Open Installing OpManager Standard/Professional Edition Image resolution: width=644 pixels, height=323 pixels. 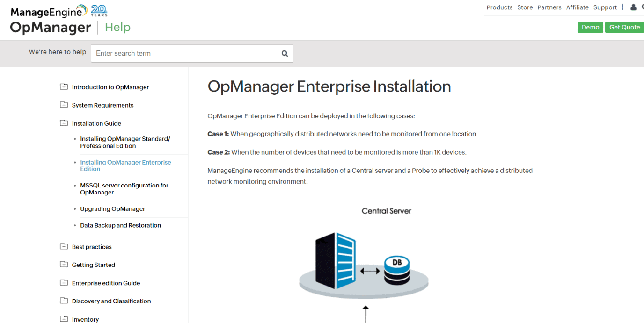[125, 143]
